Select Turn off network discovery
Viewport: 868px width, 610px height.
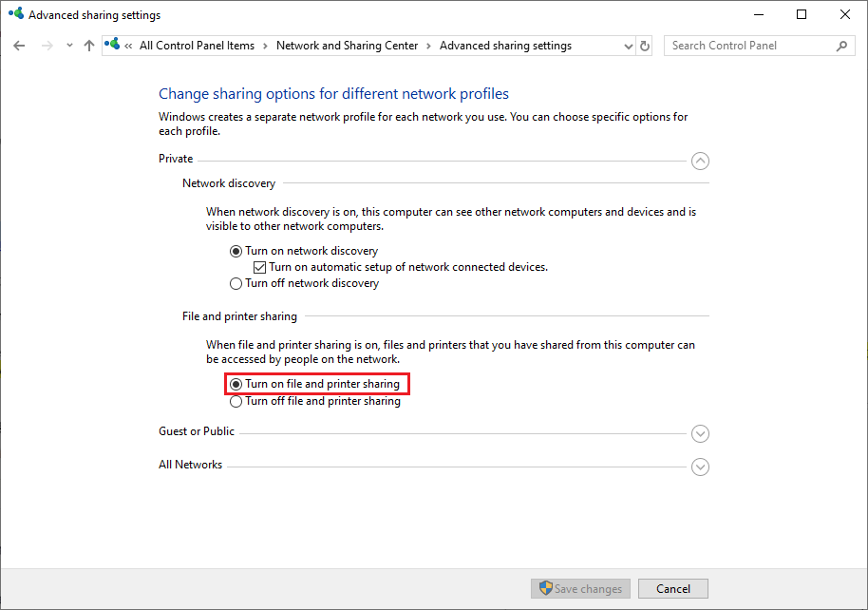tap(236, 283)
